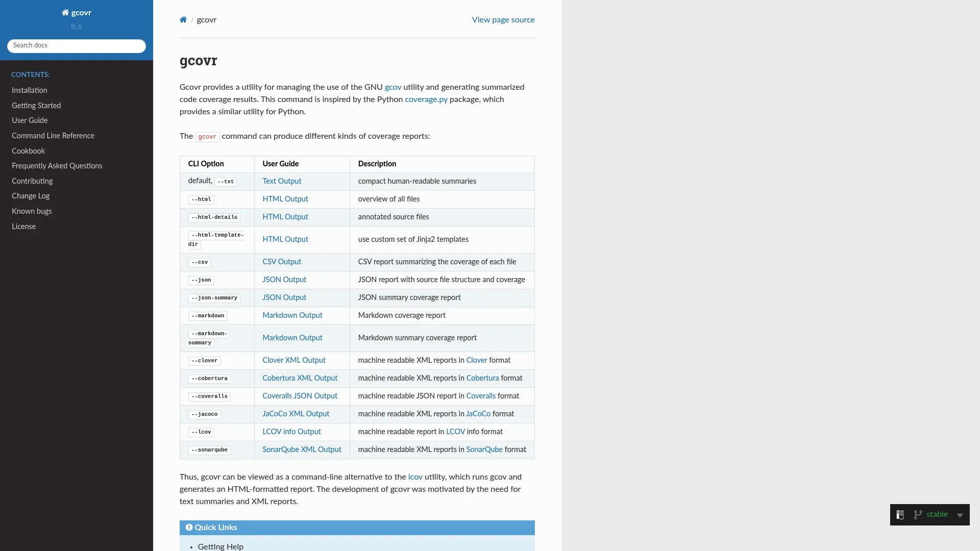Open Command Line Reference in the sidebar
The width and height of the screenshot is (980, 551).
point(53,136)
